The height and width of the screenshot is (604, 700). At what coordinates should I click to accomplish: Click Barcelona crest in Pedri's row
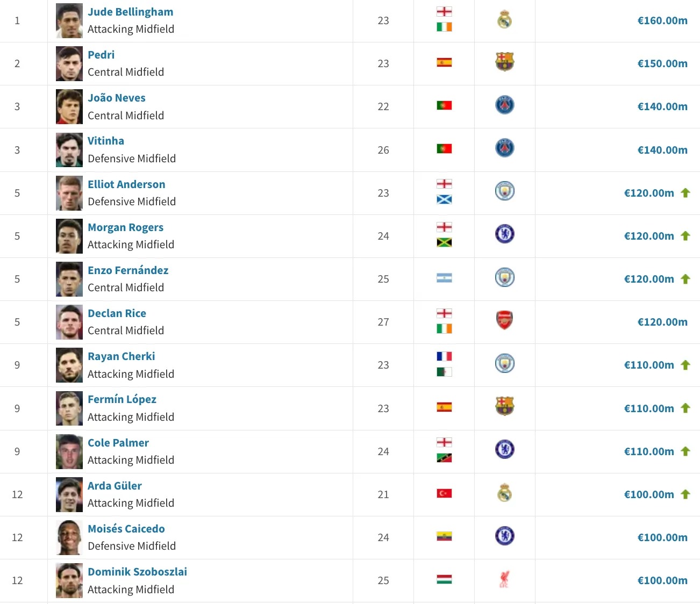pyautogui.click(x=504, y=62)
